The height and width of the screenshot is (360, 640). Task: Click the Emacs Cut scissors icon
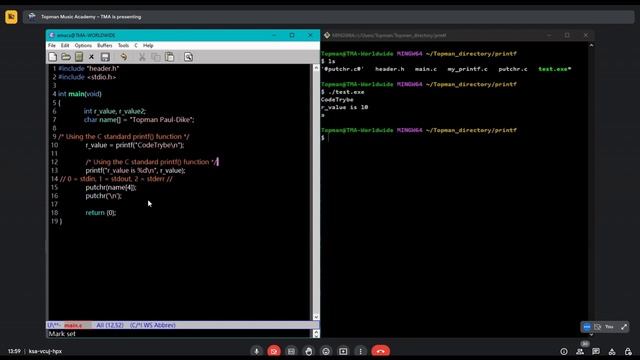142,57
